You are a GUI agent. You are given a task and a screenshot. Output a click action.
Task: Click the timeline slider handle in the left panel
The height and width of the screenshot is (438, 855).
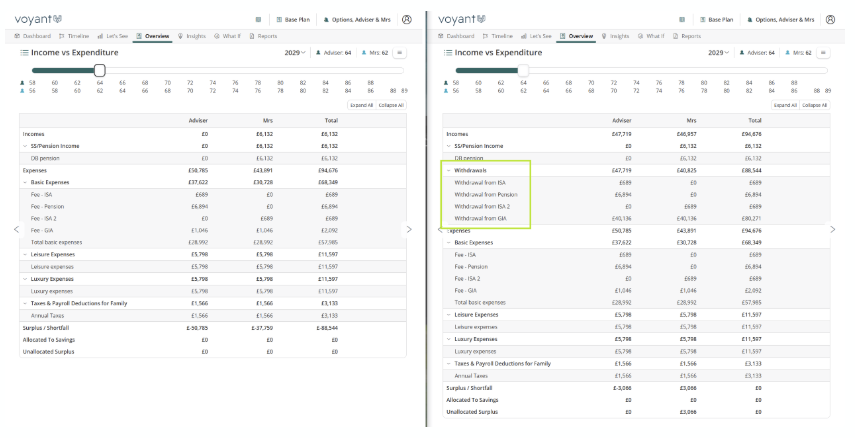99,70
